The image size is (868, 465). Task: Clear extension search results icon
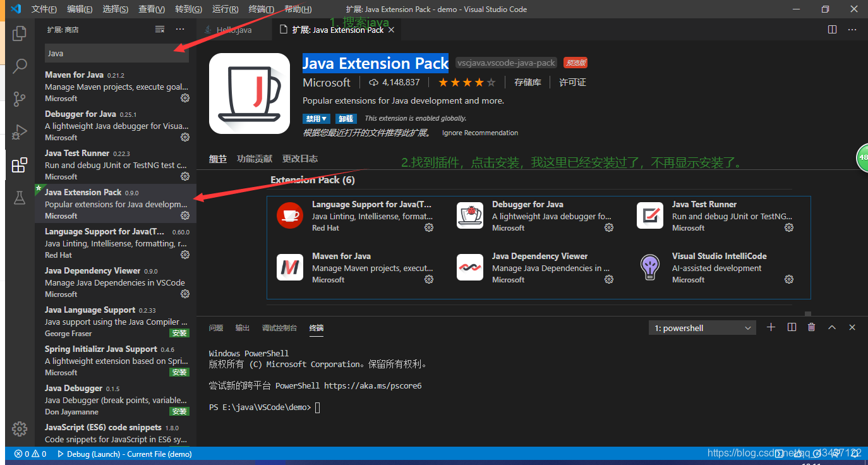click(x=160, y=30)
